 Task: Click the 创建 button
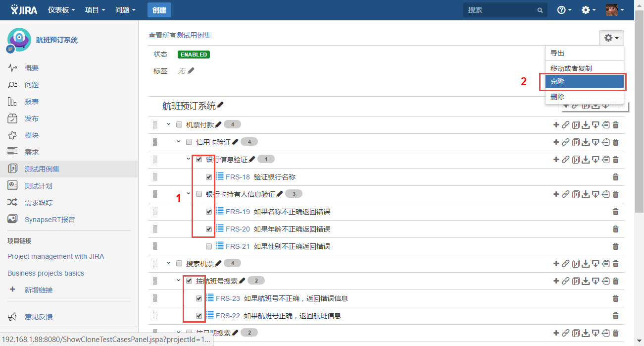tap(159, 10)
